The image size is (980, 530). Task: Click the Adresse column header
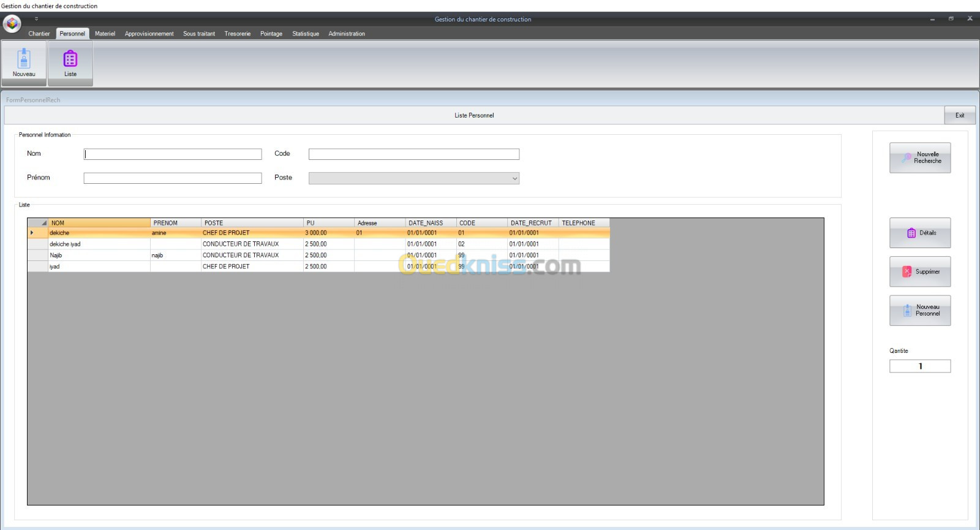(380, 223)
